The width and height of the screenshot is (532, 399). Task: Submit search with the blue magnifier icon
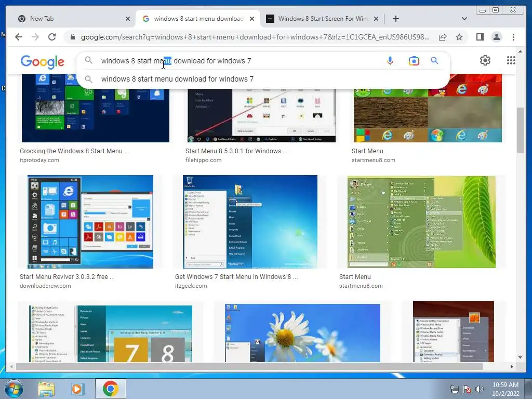434,61
